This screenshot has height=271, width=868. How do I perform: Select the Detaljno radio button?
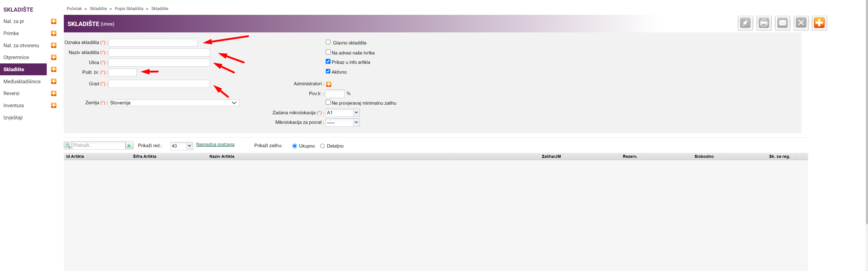coord(322,146)
